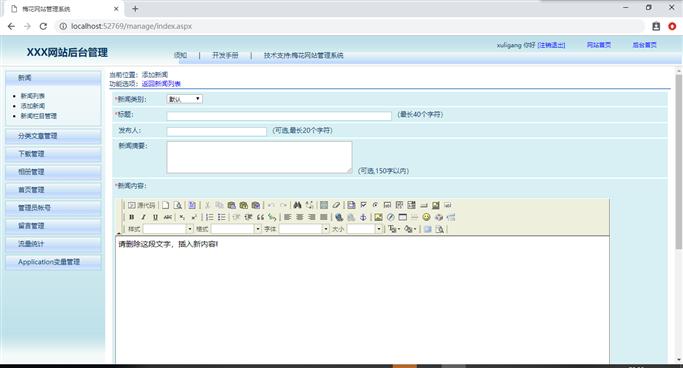The image size is (683, 368).
Task: Toggle bold formatting in the editor
Action: click(132, 217)
